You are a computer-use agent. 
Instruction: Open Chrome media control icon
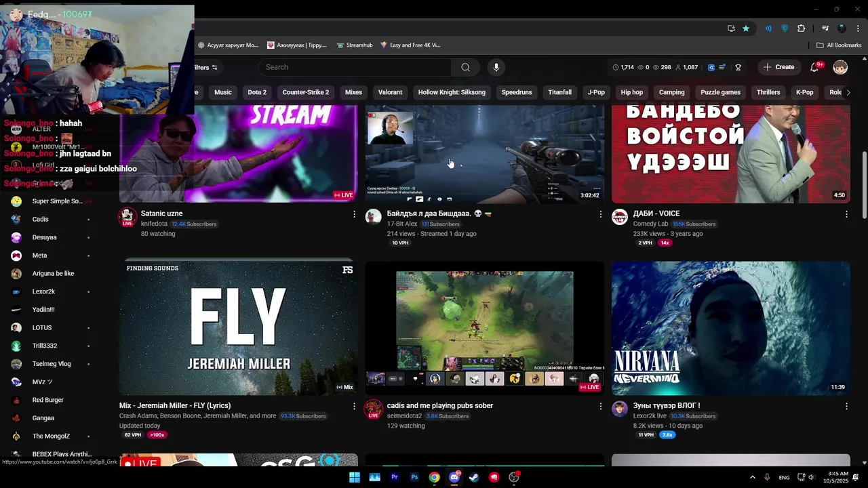[825, 28]
